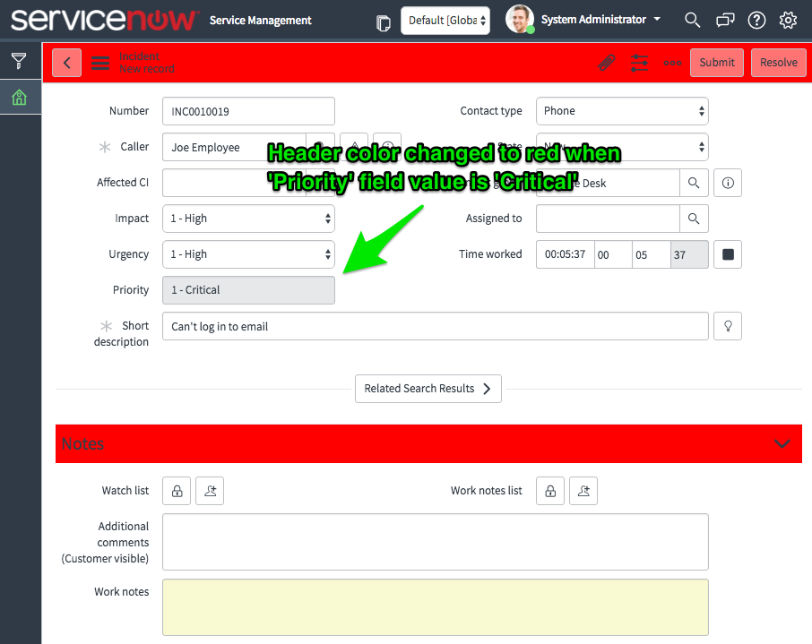Click the back arrow in form header
The image size is (812, 644).
click(x=67, y=63)
